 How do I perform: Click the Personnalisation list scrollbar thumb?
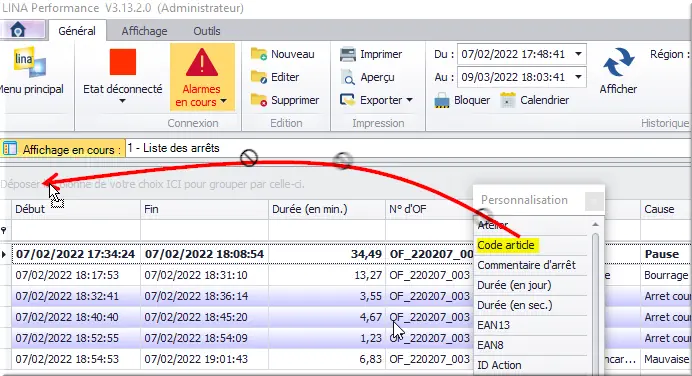pos(595,305)
